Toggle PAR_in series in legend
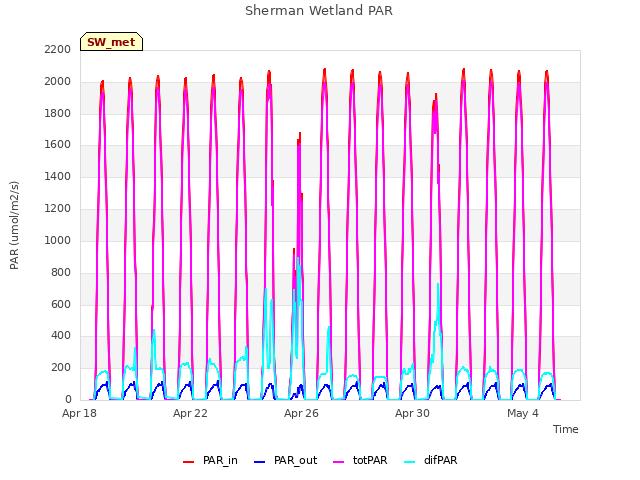 tap(210, 460)
